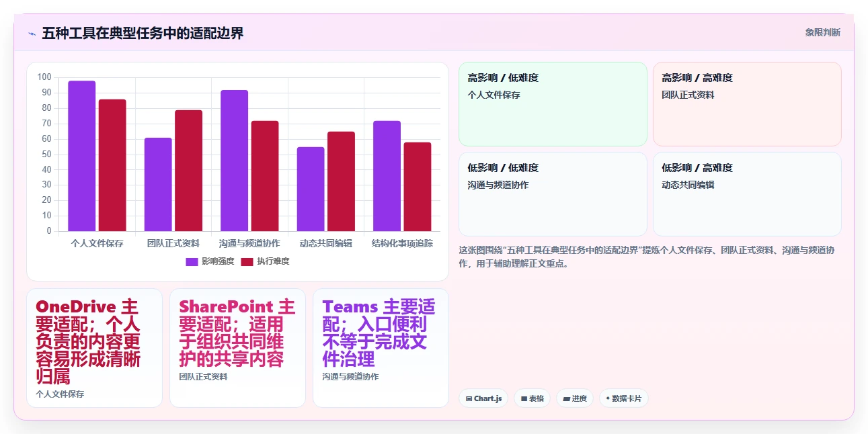868x434 pixels.
Task: Click the y-axis value 0
Action: [x=49, y=231]
